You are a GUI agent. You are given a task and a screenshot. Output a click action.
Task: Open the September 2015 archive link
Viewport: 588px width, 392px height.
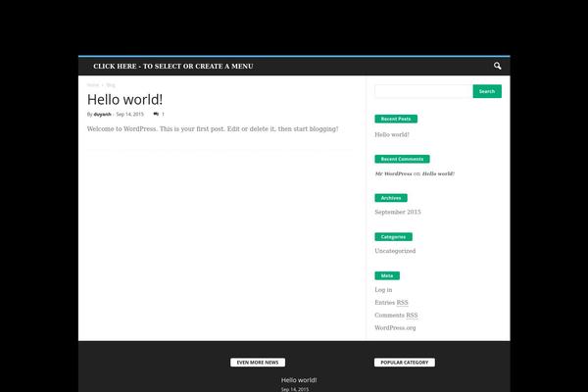[x=398, y=212]
